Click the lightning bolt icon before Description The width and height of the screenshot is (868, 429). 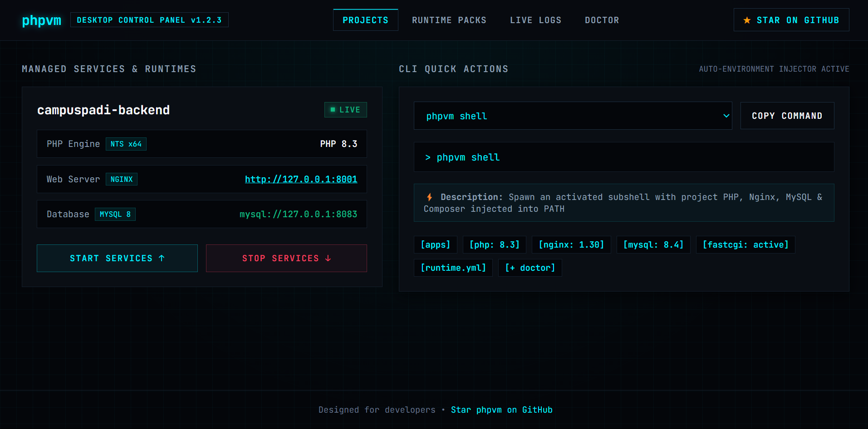tap(429, 197)
